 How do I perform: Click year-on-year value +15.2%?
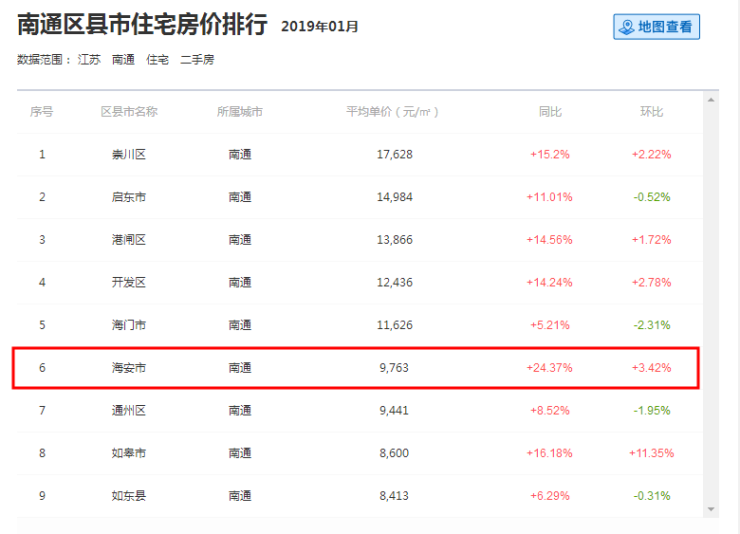[550, 154]
